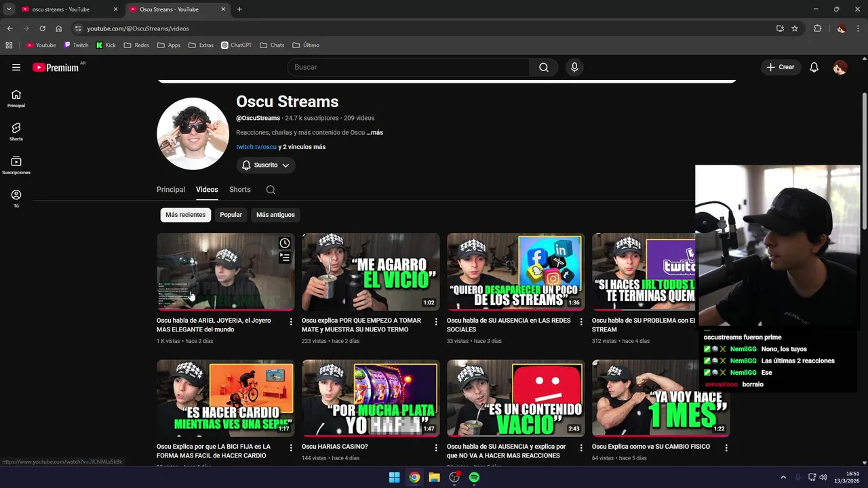Image resolution: width=868 pixels, height=488 pixels.
Task: Open the 'ES UN CONTENIDO VACIO' thumbnail
Action: coord(516,398)
